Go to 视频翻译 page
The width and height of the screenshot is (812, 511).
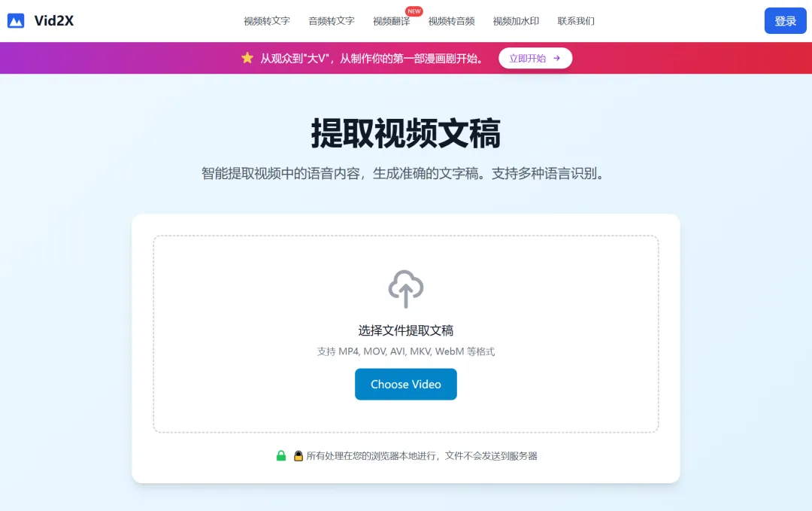392,21
